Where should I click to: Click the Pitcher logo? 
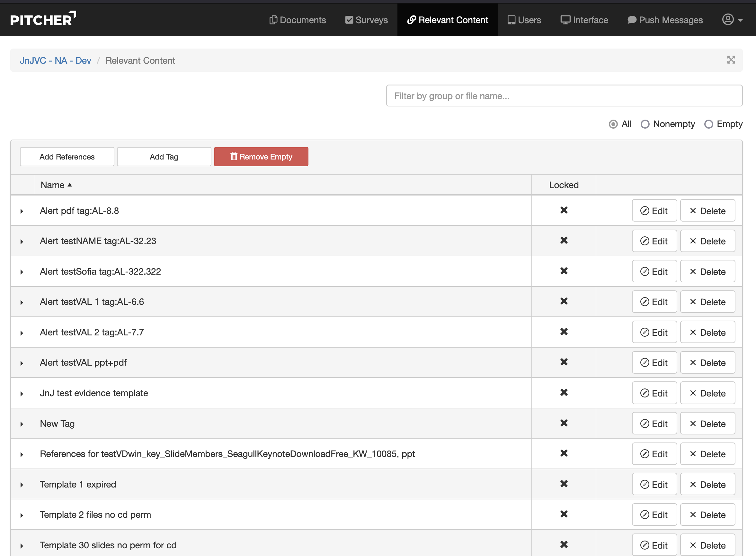[43, 19]
